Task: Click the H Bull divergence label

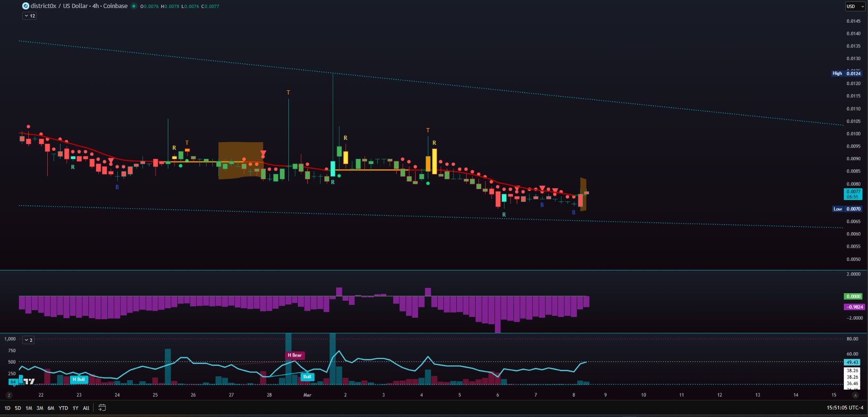Action: [79, 379]
